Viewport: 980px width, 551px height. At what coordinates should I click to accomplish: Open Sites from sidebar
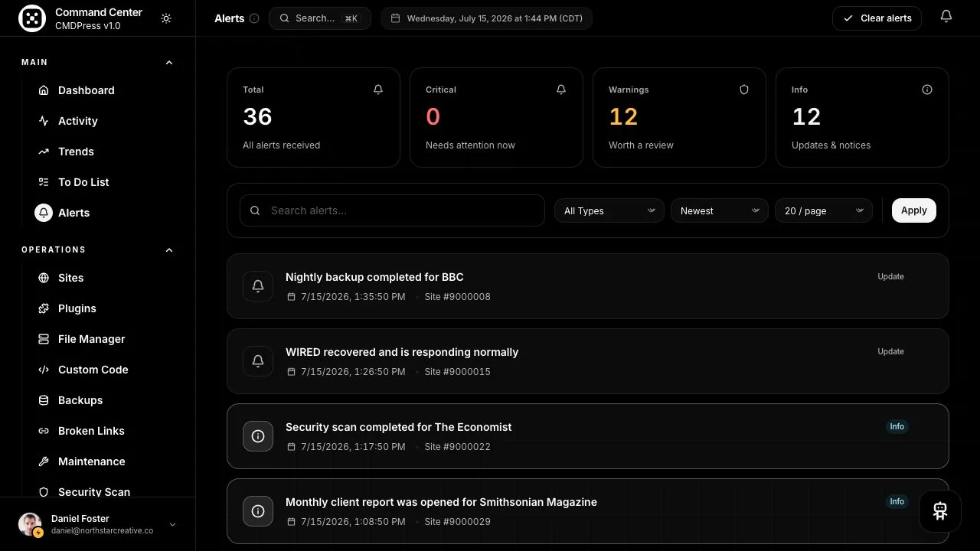(70, 278)
